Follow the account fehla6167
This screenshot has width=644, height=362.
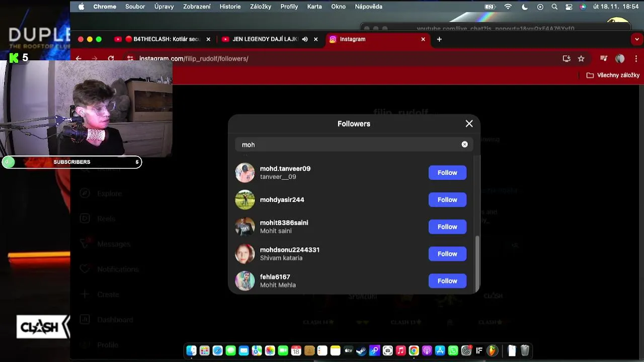[447, 282]
